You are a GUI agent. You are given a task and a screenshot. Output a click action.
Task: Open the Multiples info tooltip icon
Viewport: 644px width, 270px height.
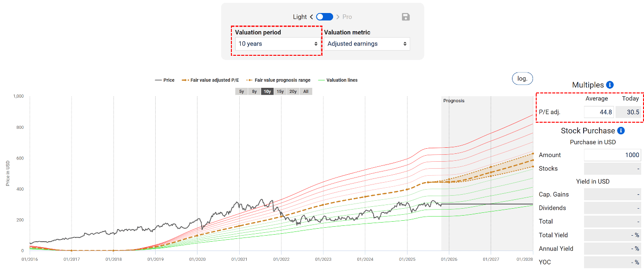click(x=609, y=85)
